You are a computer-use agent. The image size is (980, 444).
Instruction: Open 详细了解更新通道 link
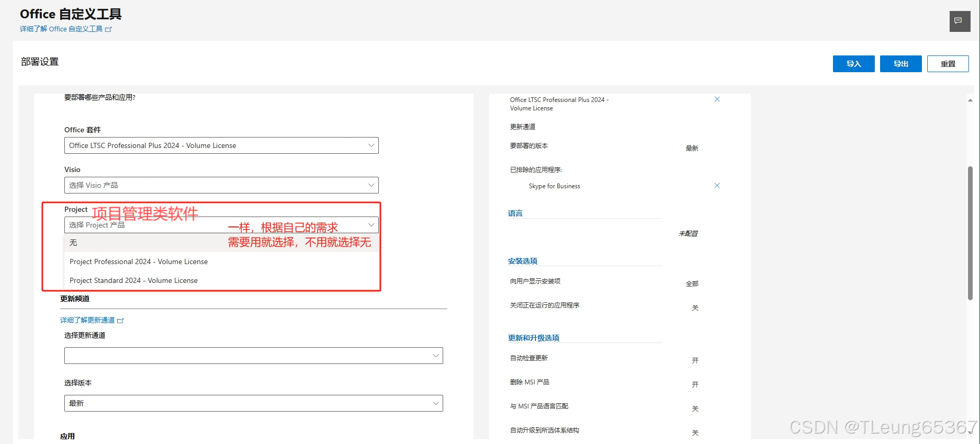(92, 320)
